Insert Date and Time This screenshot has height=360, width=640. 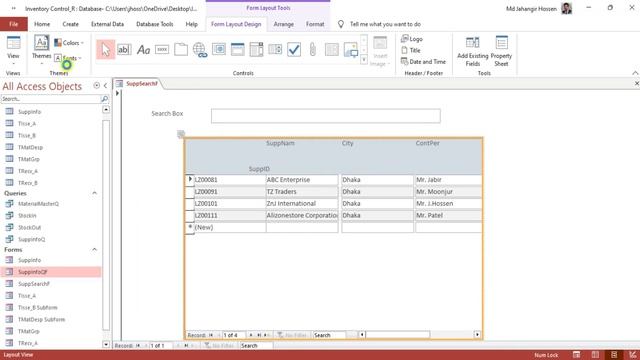[x=423, y=62]
